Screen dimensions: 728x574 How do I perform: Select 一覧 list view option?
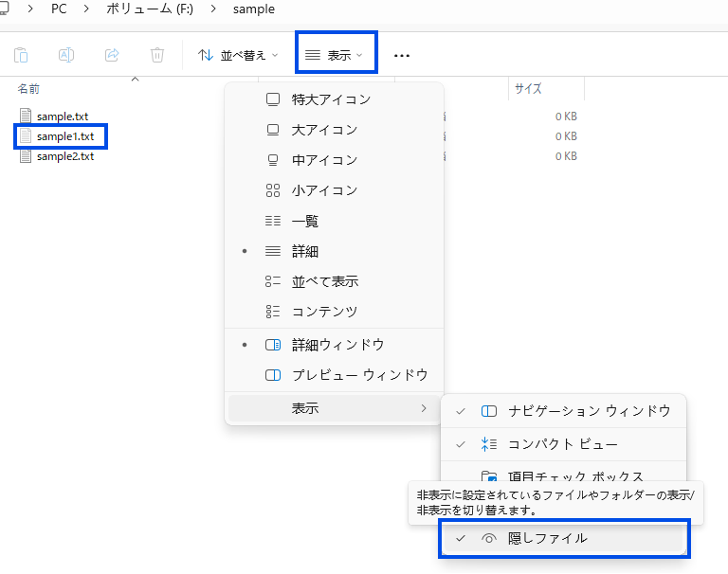(x=334, y=221)
